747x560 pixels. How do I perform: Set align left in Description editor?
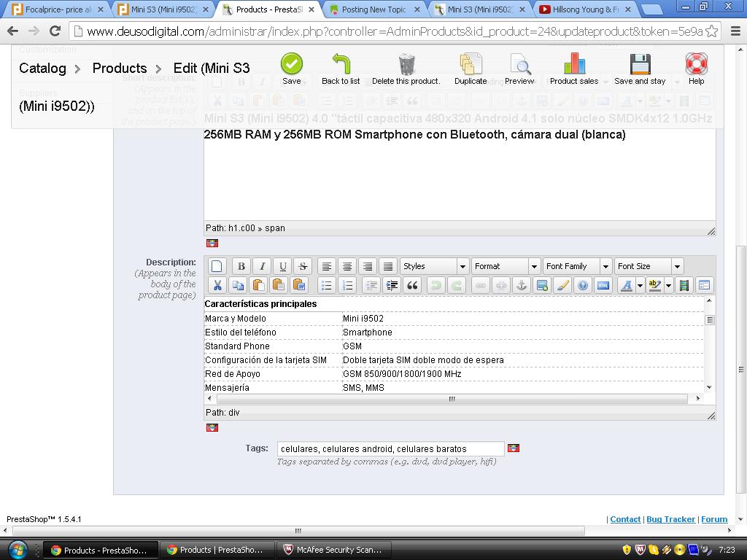click(327, 266)
